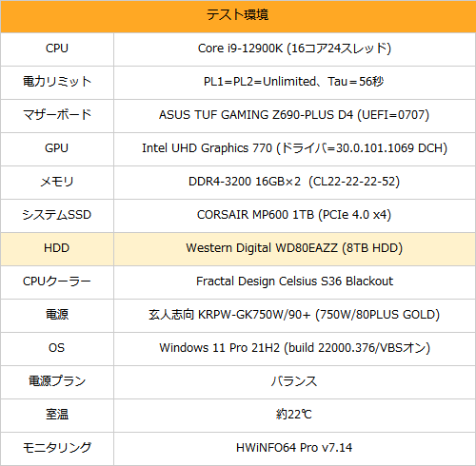The image size is (476, 466).
Task: Click the バランス value cell
Action: coord(294,382)
